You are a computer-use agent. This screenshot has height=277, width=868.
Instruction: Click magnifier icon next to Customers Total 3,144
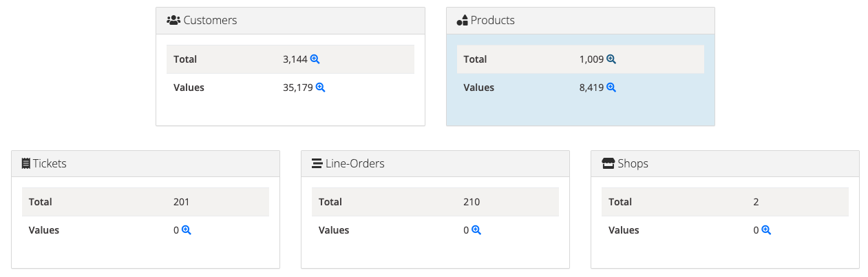click(315, 59)
